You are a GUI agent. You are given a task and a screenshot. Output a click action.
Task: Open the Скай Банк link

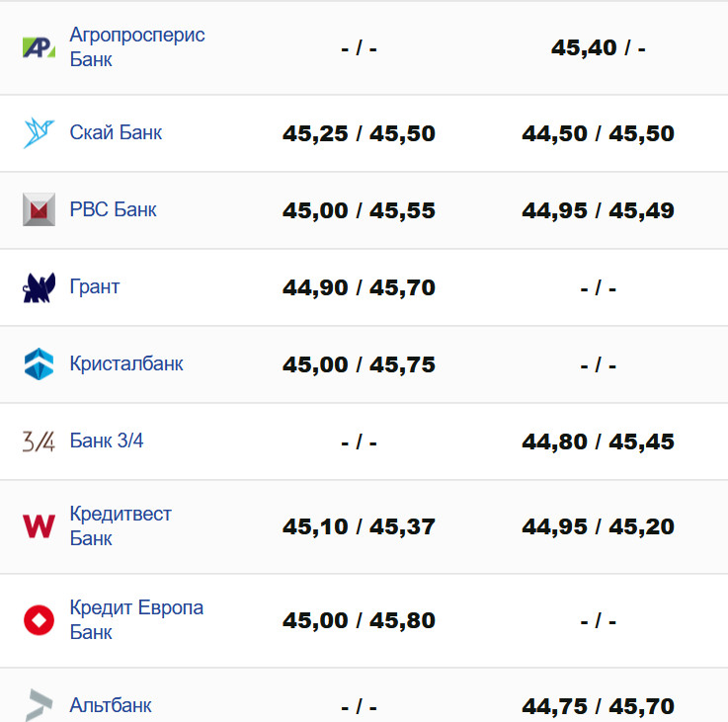click(x=116, y=132)
